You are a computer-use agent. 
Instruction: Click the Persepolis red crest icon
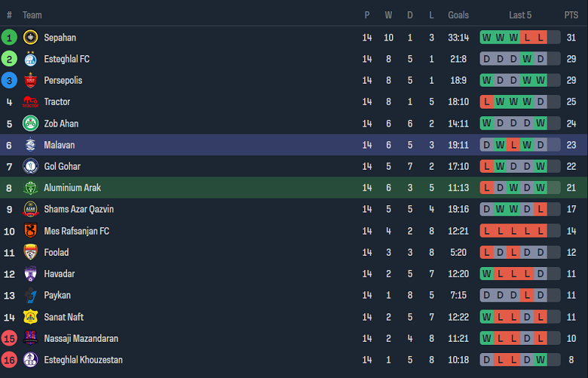coord(30,81)
